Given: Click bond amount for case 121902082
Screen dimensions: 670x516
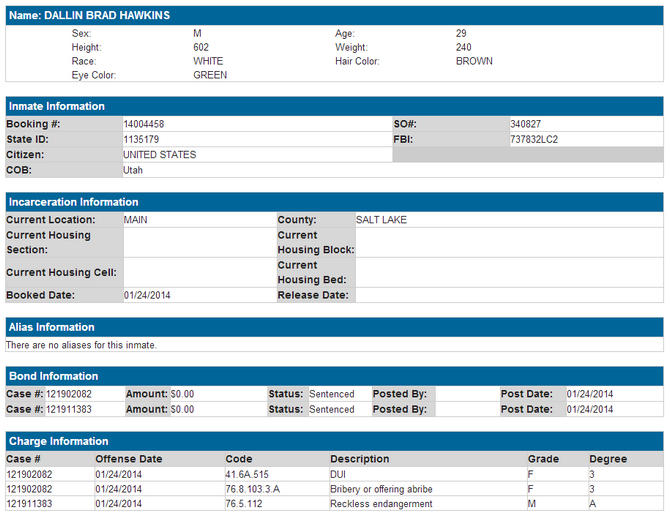Looking at the screenshot, I should point(182,394).
